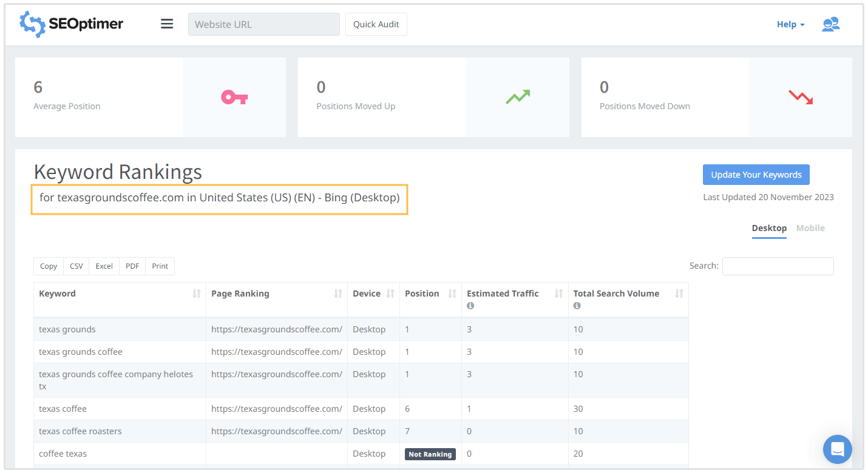The image size is (868, 473).
Task: Click the Estimated Traffic info icon
Action: 470,306
